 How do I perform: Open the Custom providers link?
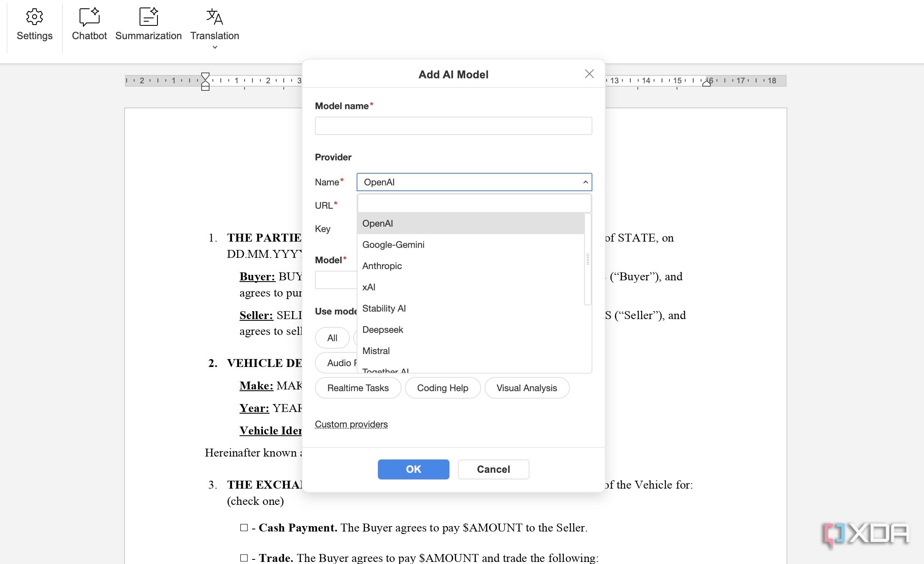tap(351, 424)
